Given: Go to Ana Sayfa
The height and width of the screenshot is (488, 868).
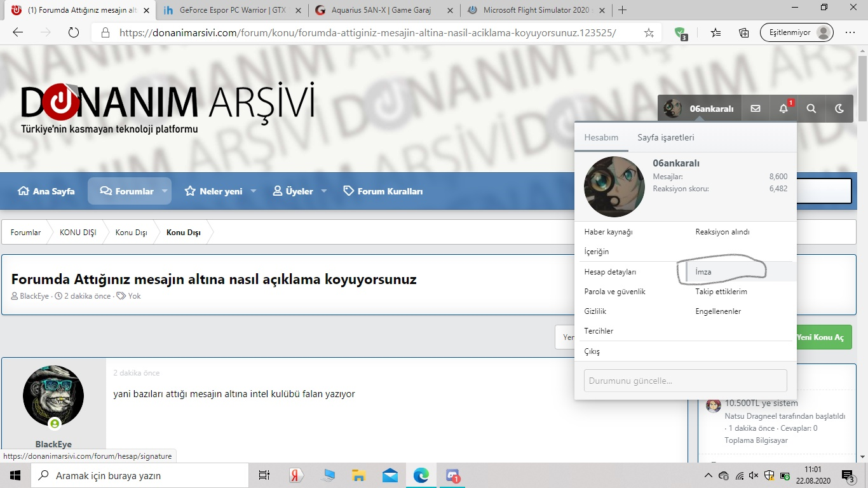Looking at the screenshot, I should [x=46, y=191].
